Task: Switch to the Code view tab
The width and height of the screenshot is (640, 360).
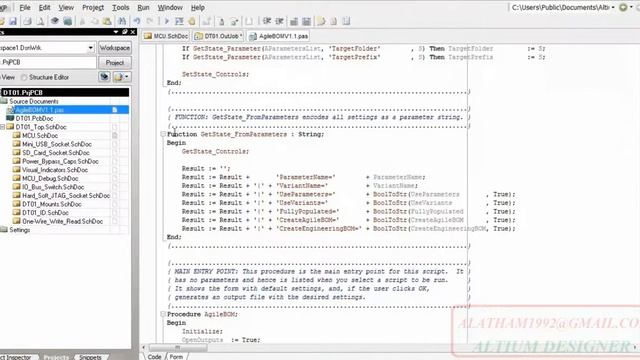Action: pyautogui.click(x=154, y=356)
